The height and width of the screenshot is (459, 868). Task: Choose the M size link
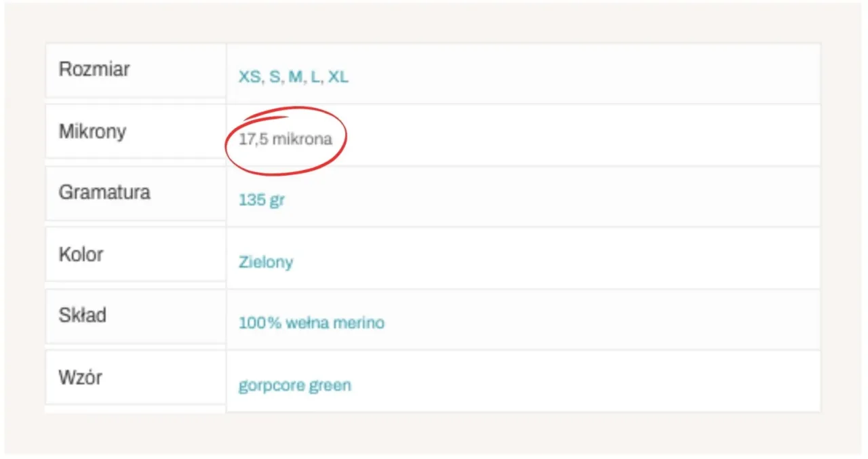click(295, 77)
